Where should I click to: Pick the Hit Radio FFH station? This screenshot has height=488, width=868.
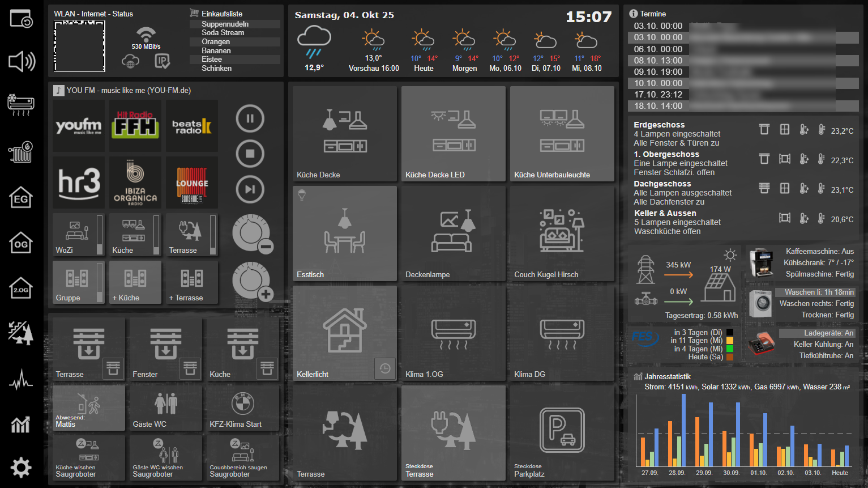[135, 126]
